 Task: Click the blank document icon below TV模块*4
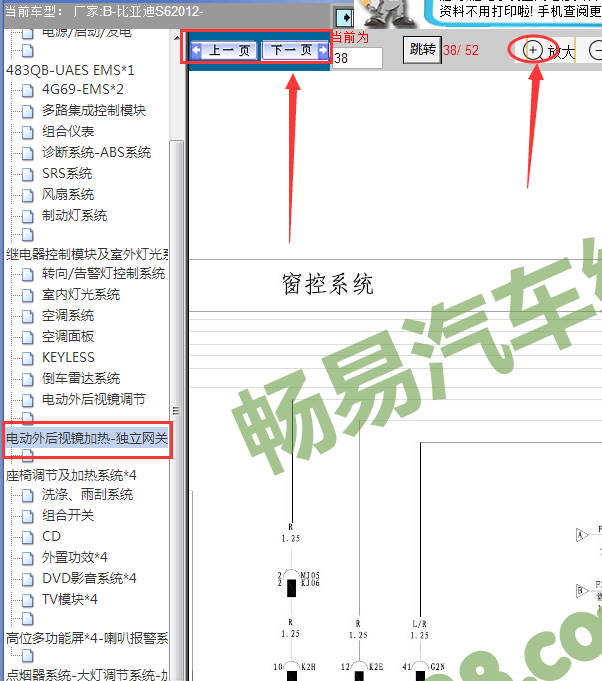point(28,618)
